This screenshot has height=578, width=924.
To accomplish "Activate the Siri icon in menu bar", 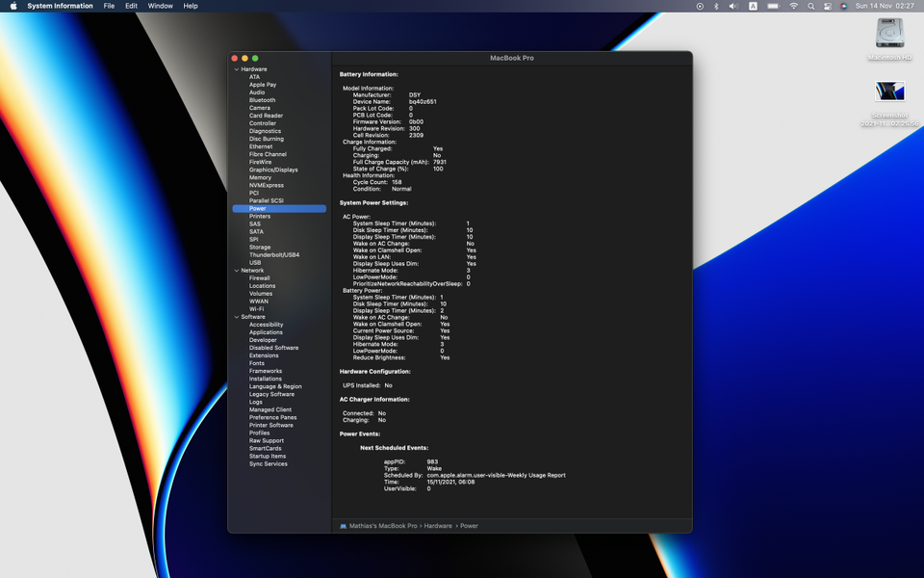I will (x=844, y=6).
